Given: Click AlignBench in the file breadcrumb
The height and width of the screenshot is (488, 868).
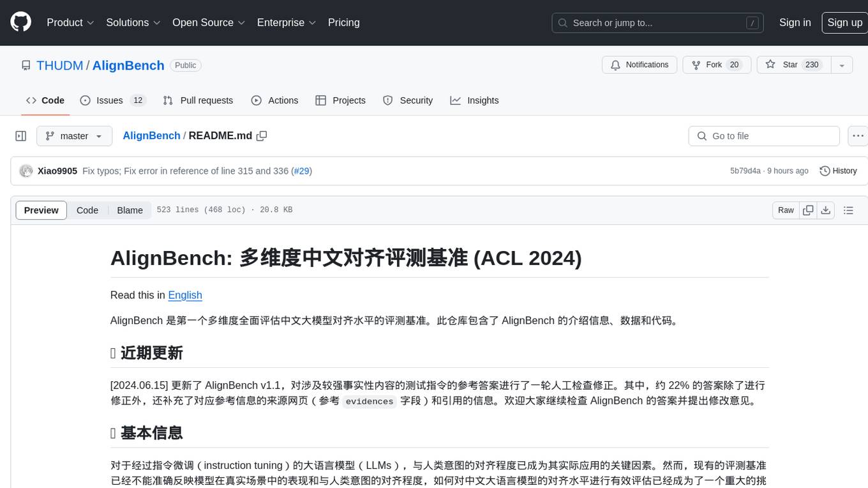Looking at the screenshot, I should 151,135.
